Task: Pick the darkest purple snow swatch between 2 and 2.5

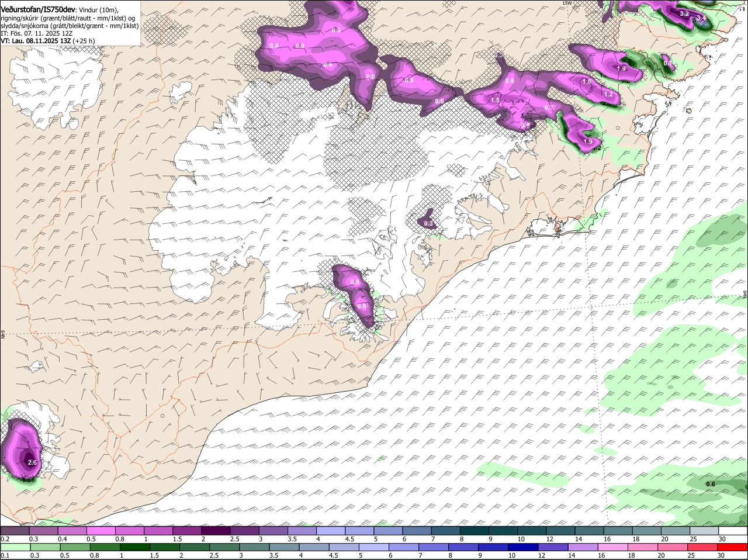Action: (x=217, y=531)
